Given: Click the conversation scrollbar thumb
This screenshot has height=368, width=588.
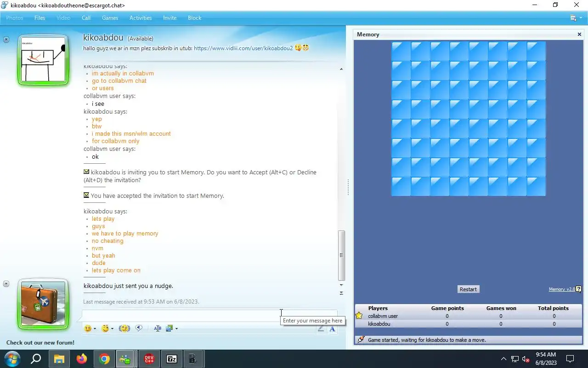Looking at the screenshot, I should click(341, 255).
